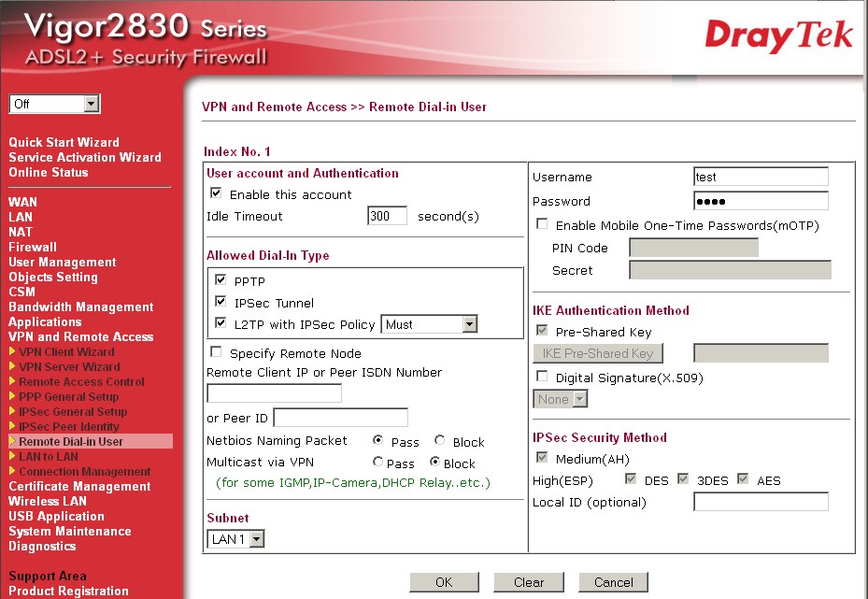The image size is (868, 599).
Task: Enable Digital Signature(X.509) checkbox
Action: click(542, 377)
